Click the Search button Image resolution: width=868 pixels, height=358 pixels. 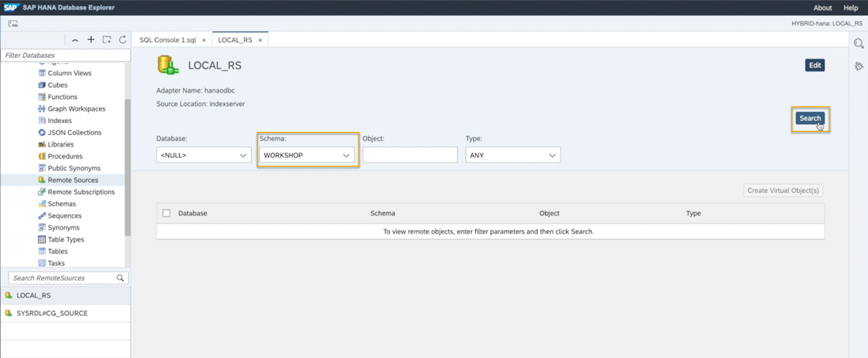pyautogui.click(x=810, y=119)
